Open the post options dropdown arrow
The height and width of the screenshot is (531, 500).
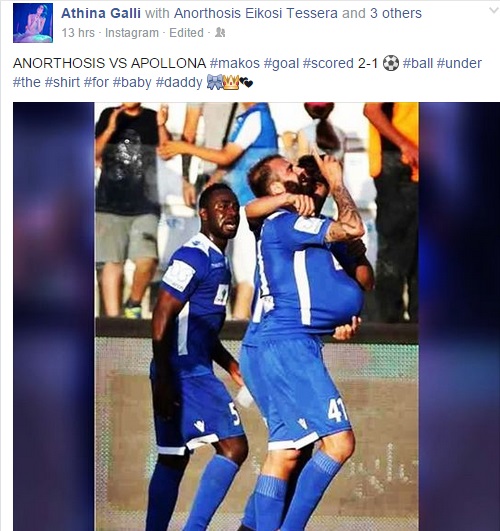[494, 10]
